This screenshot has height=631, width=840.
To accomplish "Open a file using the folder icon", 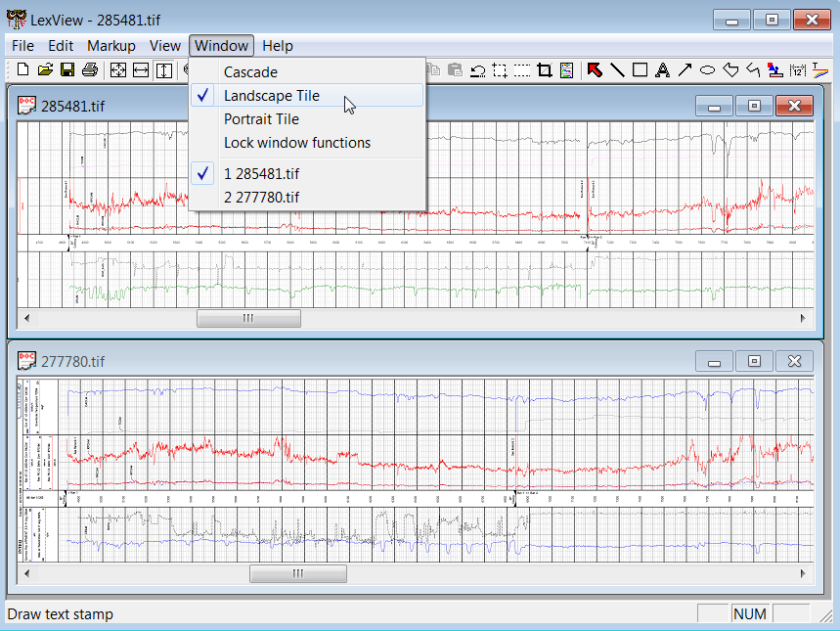I will 46,69.
